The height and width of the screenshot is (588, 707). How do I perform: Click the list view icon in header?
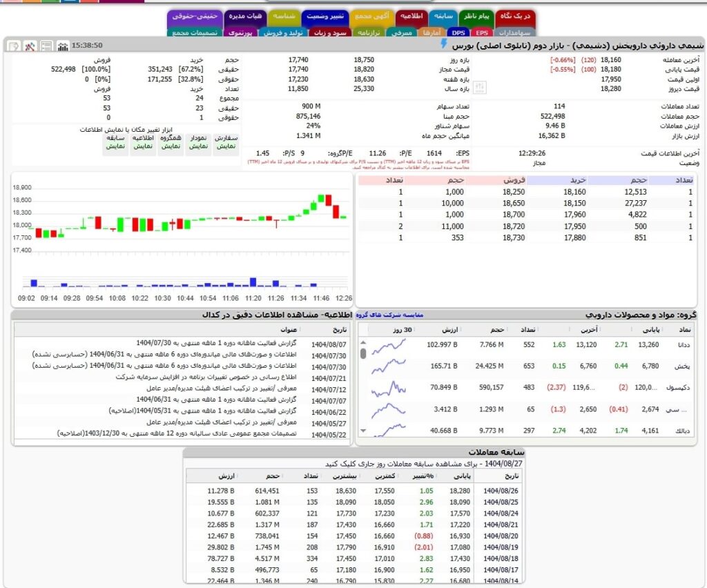[46, 46]
